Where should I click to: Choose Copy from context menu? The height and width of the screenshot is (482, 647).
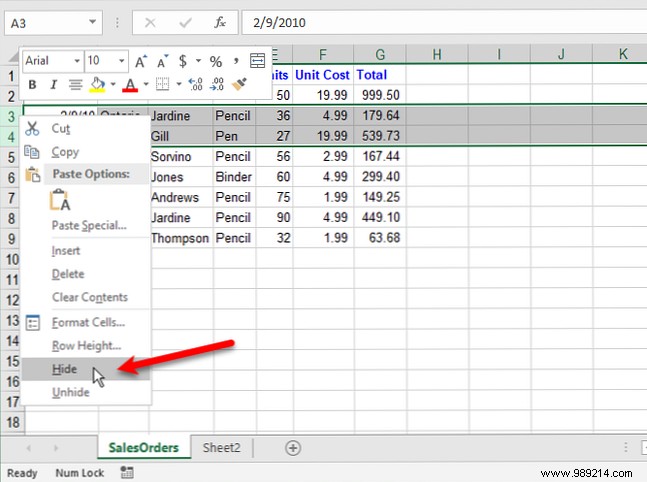(86, 152)
